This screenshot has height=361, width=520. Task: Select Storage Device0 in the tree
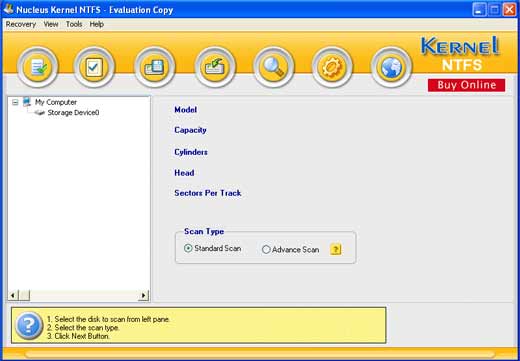tap(73, 113)
